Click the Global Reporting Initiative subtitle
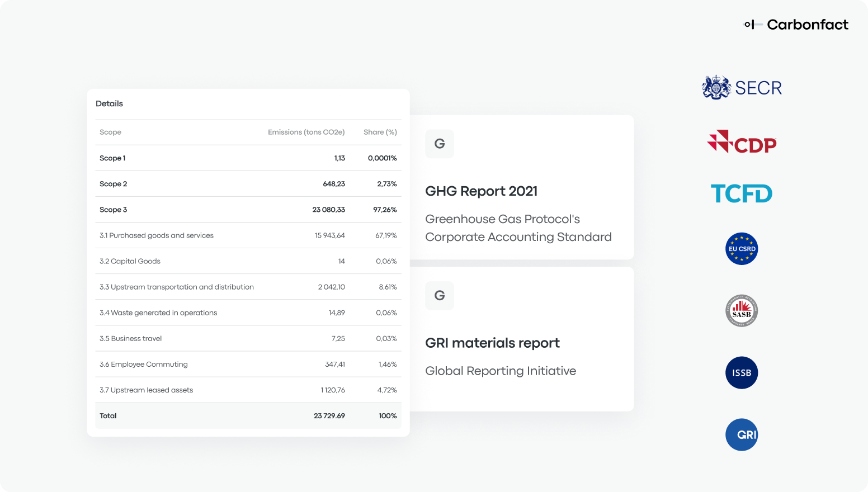The image size is (868, 492). pyautogui.click(x=501, y=371)
